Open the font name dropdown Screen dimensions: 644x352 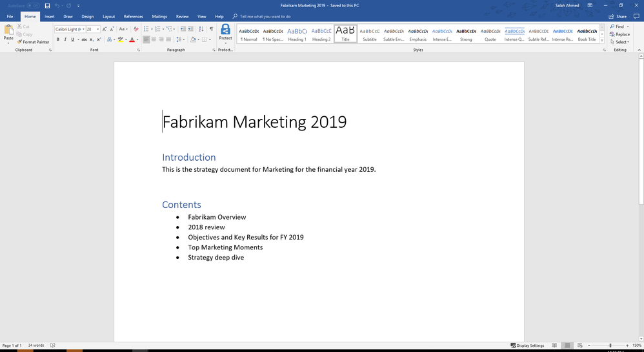[83, 29]
